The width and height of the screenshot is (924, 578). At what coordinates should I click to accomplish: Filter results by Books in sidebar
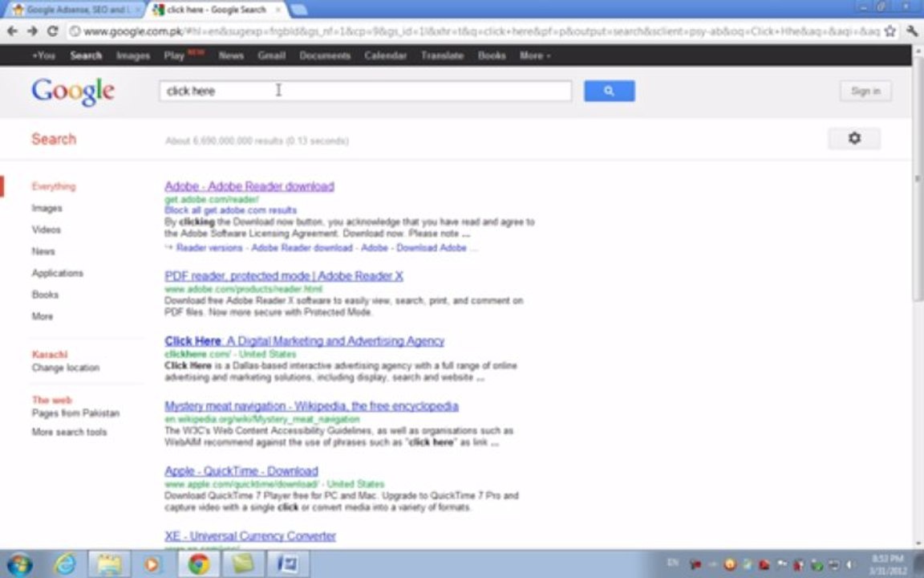[45, 295]
